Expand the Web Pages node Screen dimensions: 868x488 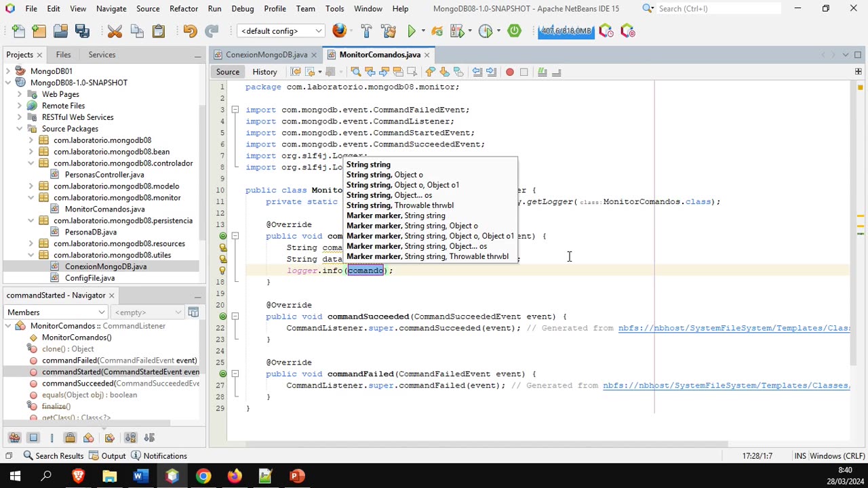pos(19,94)
